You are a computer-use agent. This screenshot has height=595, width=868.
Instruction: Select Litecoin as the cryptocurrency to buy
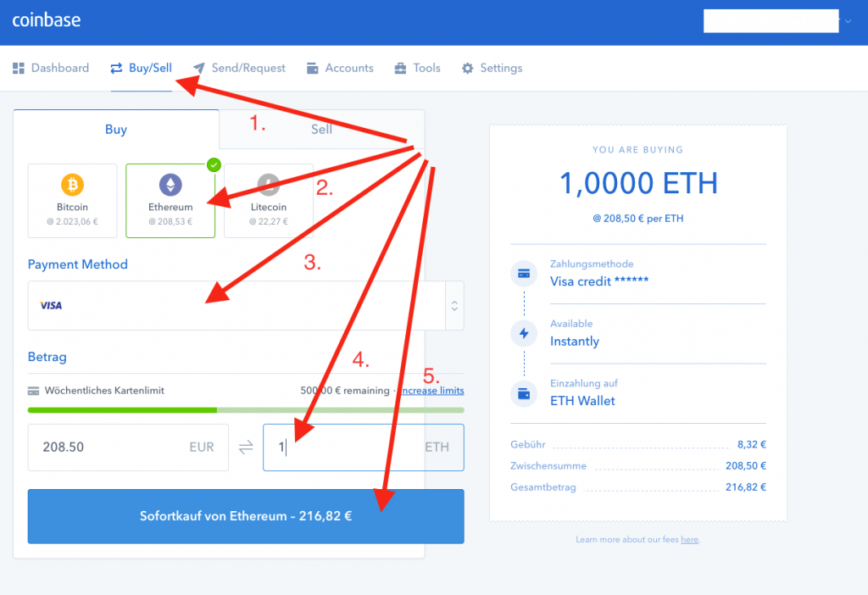click(268, 200)
